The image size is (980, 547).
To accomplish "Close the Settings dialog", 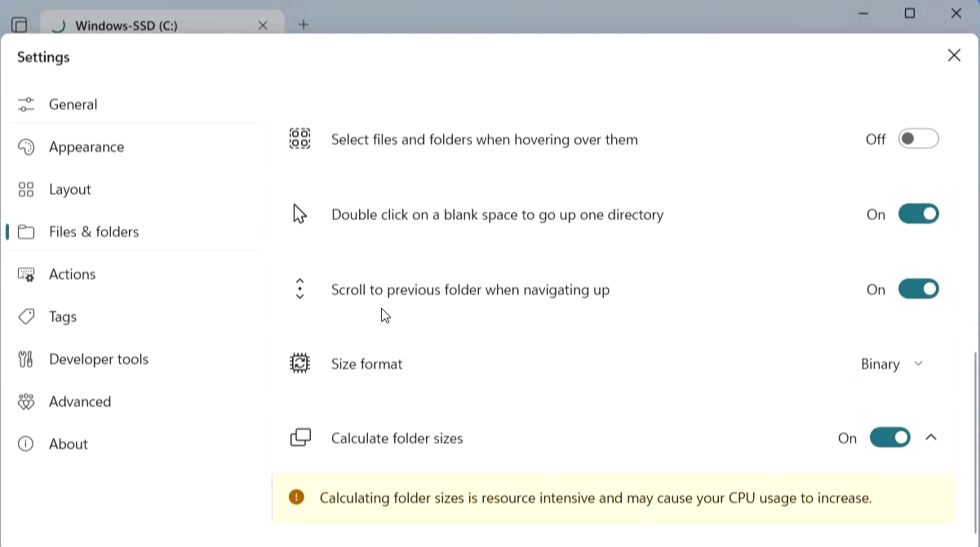I will 954,56.
